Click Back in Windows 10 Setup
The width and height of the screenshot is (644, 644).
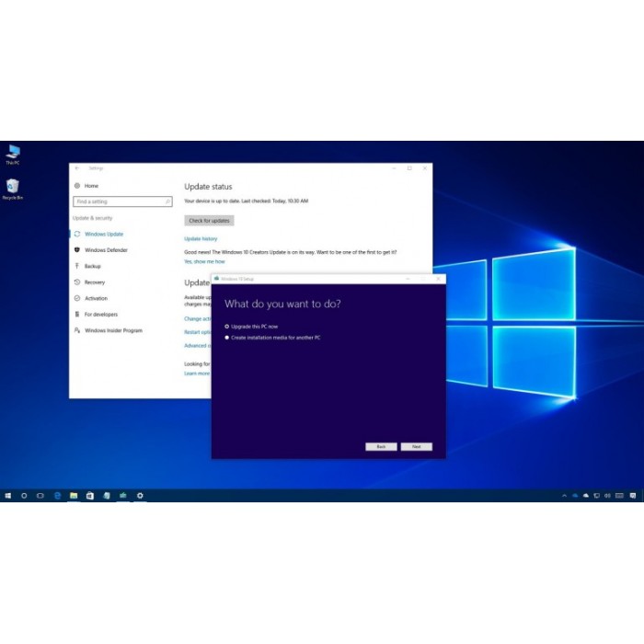click(381, 446)
